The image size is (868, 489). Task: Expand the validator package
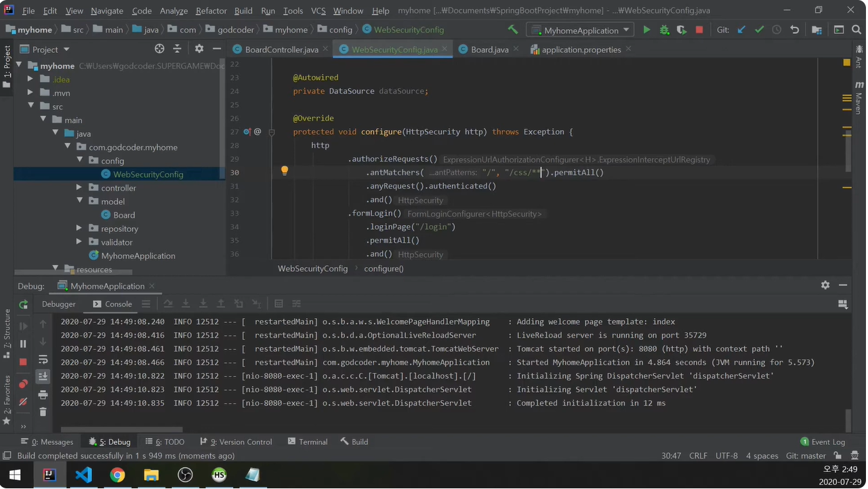79,242
